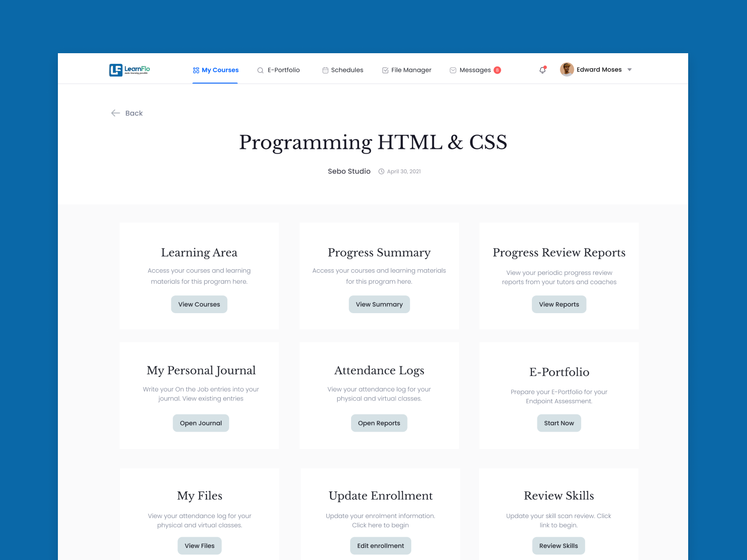The width and height of the screenshot is (747, 560).
Task: Open the notification bell
Action: coord(542,70)
